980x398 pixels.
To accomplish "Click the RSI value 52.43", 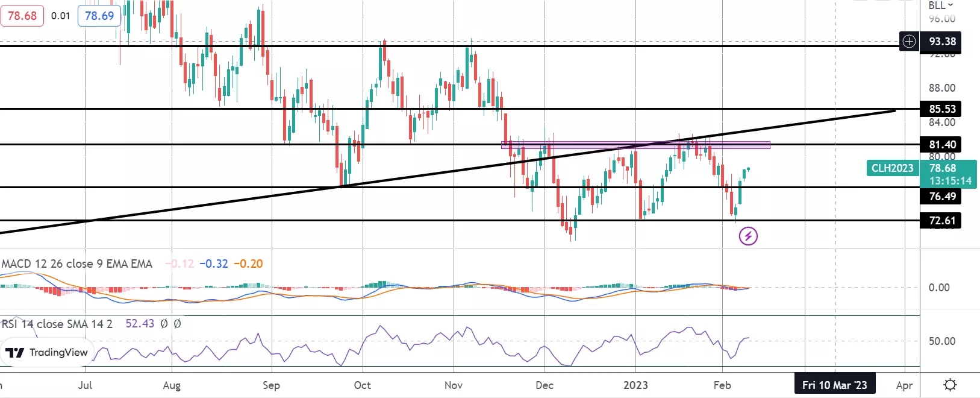I will (x=140, y=324).
